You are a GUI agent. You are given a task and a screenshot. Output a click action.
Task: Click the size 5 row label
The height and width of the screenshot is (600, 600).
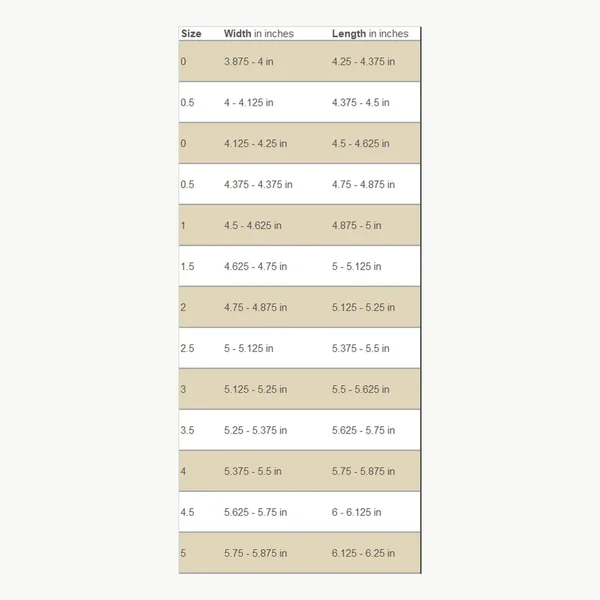[183, 553]
